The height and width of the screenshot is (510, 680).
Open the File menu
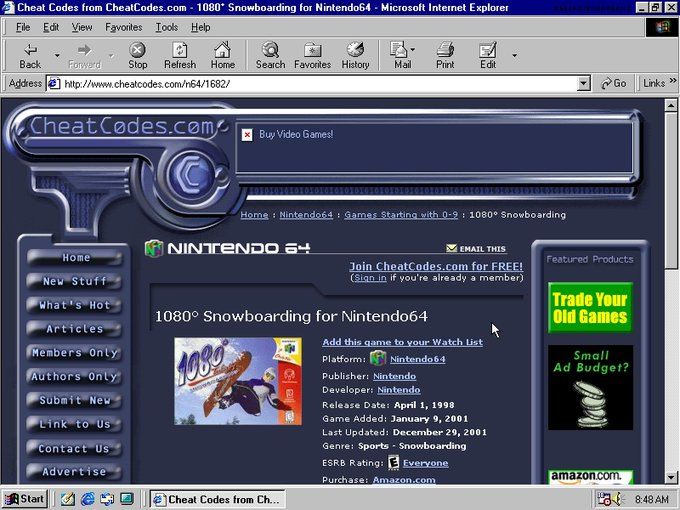click(x=23, y=27)
